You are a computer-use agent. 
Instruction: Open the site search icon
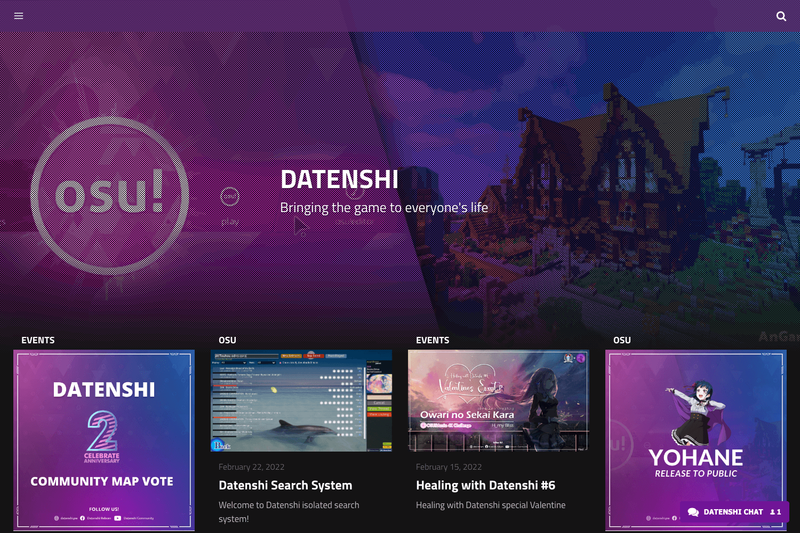point(781,16)
